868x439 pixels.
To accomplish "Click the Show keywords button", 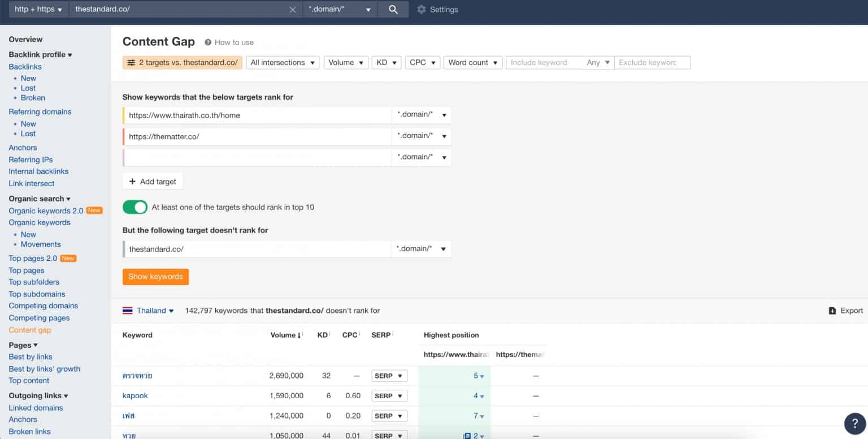I will click(x=155, y=277).
